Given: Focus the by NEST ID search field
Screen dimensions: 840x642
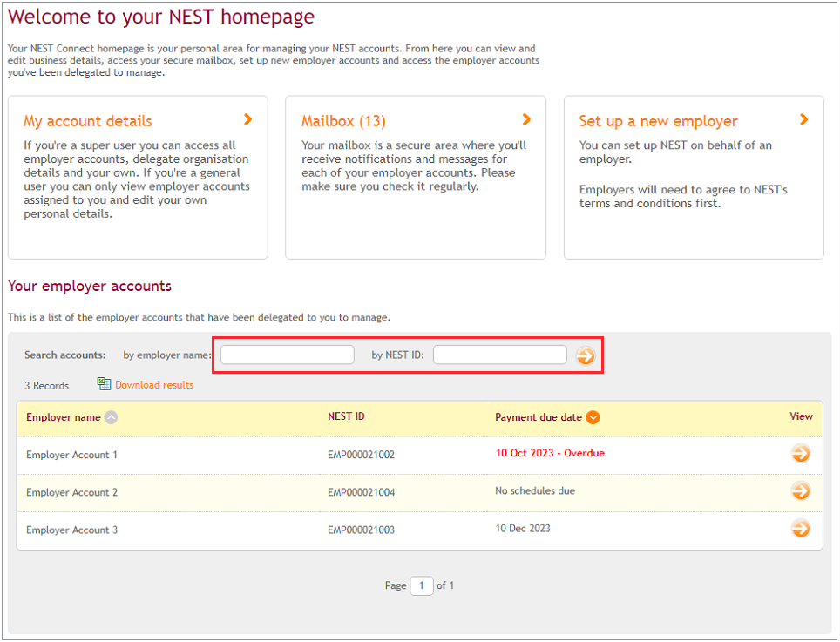Looking at the screenshot, I should [500, 355].
